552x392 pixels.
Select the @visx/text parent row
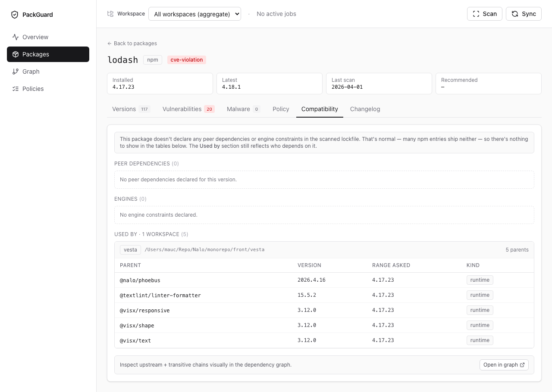[324, 340]
